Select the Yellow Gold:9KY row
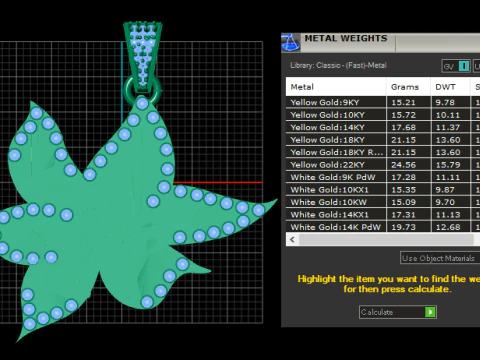Image resolution: width=480 pixels, height=360 pixels. pyautogui.click(x=383, y=102)
